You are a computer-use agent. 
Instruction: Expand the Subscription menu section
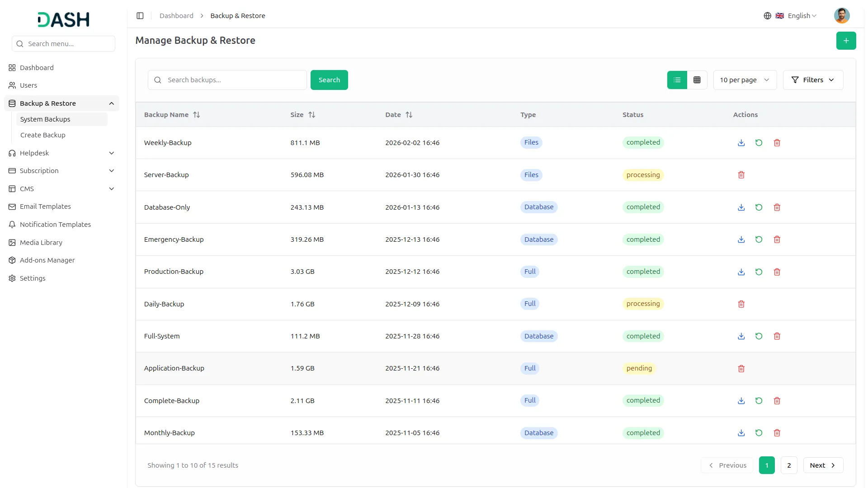tap(61, 170)
